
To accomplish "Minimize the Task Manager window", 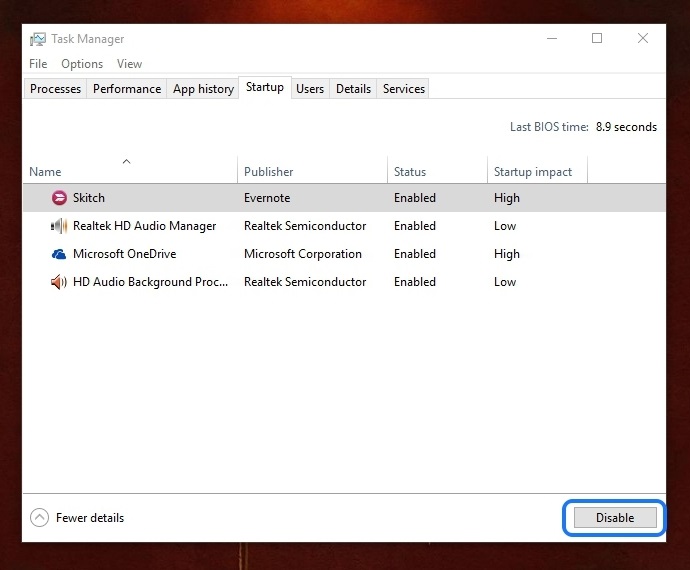I will click(552, 39).
